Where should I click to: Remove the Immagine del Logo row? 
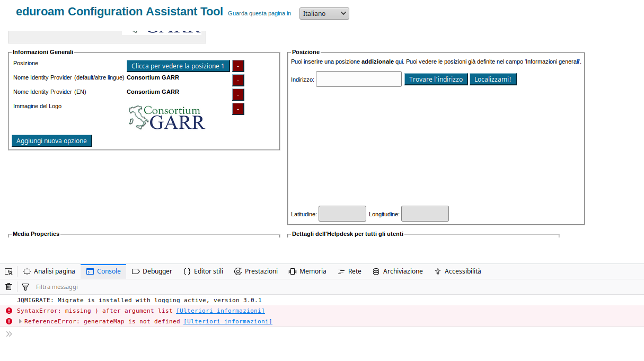click(238, 109)
